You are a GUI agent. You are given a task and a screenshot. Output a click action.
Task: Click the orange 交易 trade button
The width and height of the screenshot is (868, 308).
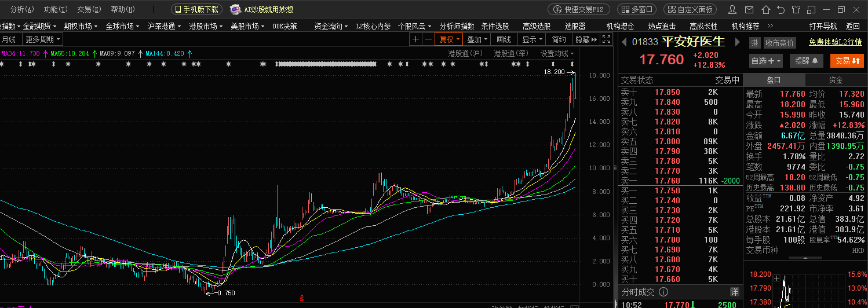[x=847, y=60]
